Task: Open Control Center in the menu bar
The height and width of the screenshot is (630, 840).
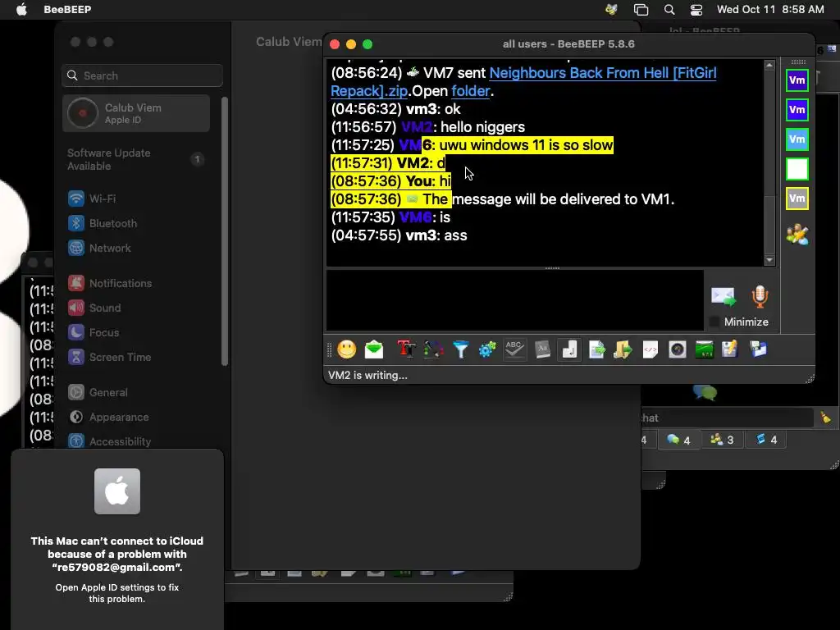Action: [x=696, y=9]
